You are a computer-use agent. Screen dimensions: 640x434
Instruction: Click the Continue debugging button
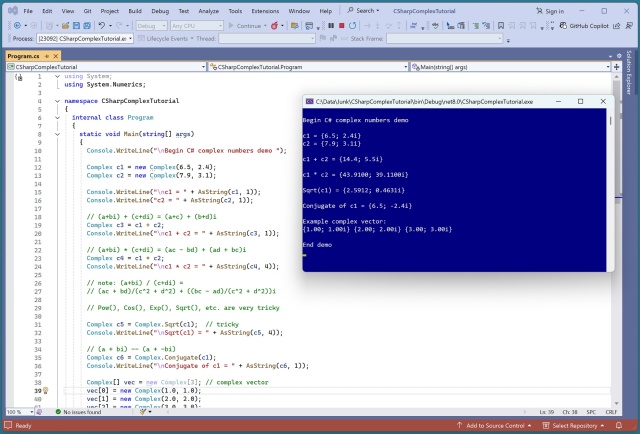click(x=247, y=26)
